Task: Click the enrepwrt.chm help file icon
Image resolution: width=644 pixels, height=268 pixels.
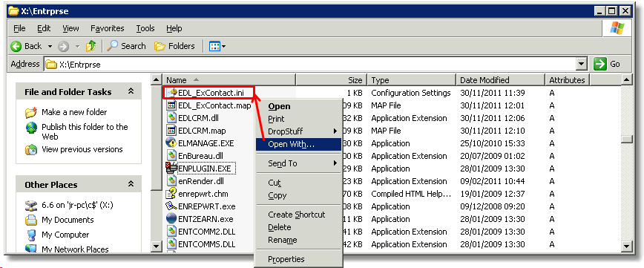Action: click(x=171, y=194)
